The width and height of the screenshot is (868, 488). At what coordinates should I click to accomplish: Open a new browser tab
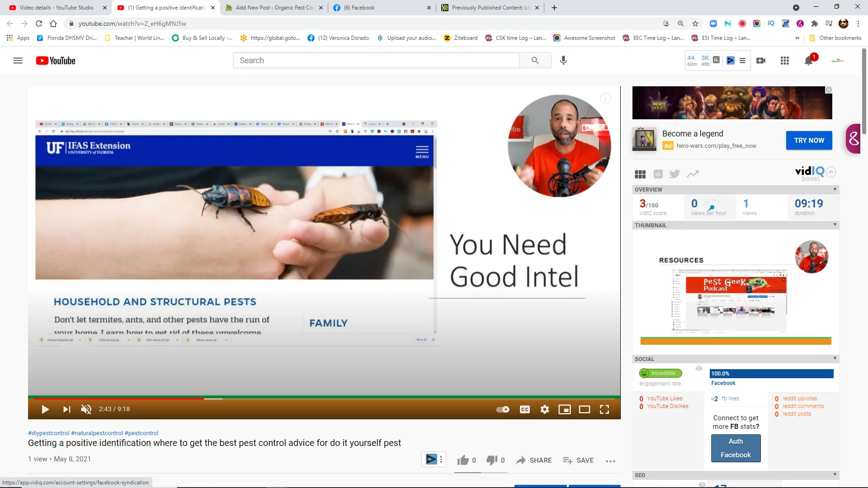click(x=554, y=8)
